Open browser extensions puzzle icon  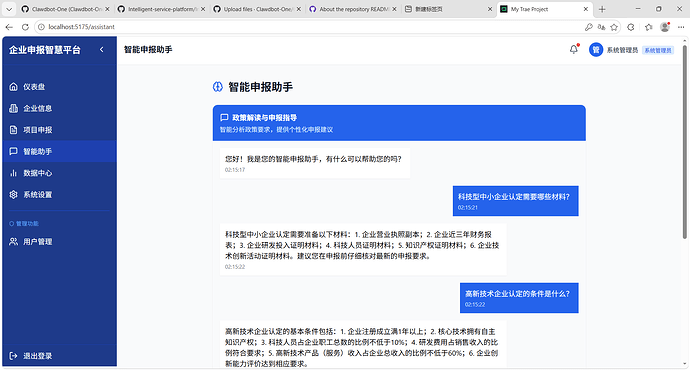pos(631,27)
